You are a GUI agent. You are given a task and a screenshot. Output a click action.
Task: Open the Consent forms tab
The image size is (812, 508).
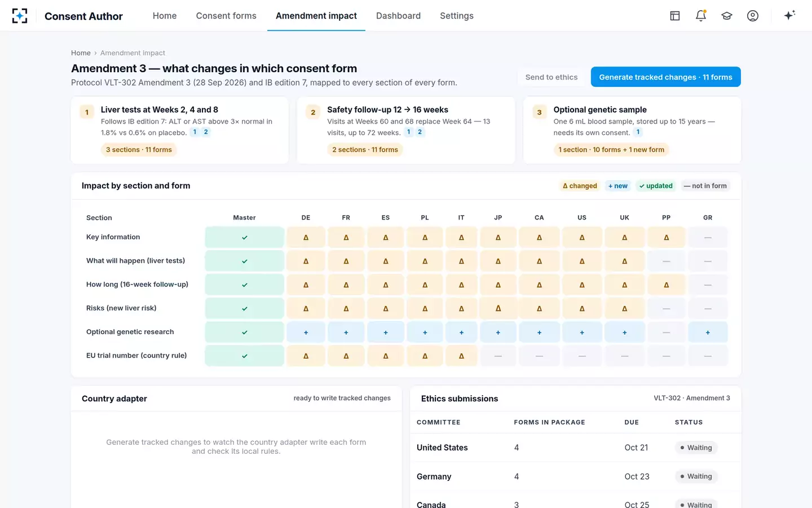(x=226, y=16)
